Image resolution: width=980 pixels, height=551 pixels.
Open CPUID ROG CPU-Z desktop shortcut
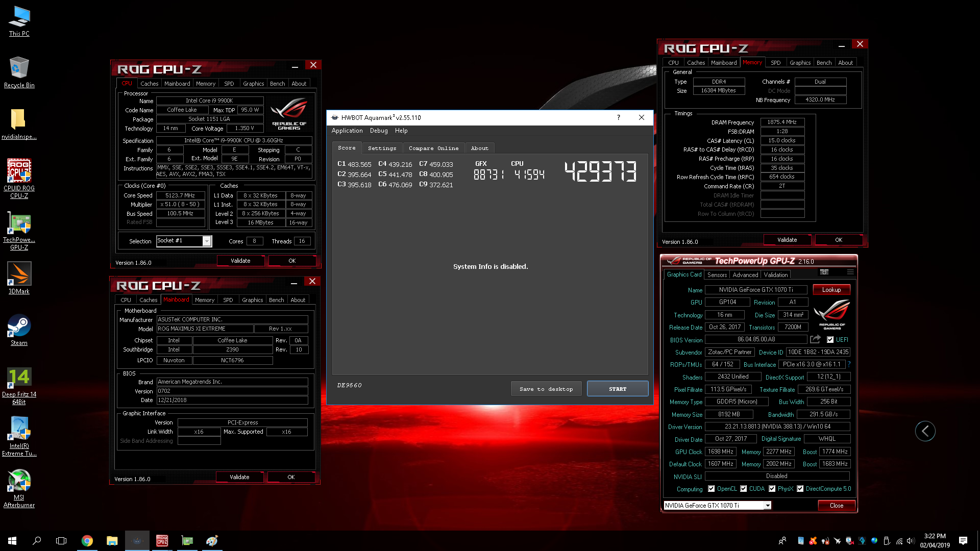coord(19,179)
